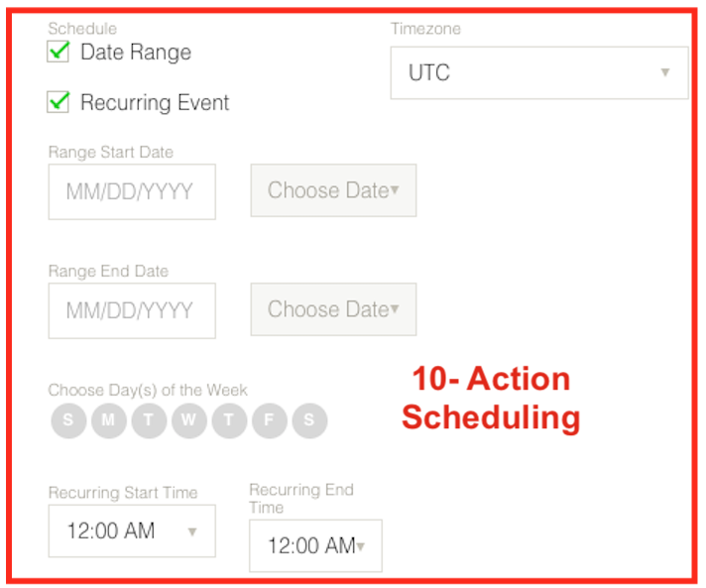The width and height of the screenshot is (706, 588).
Task: Click the Range Start Date input field
Action: [x=131, y=191]
